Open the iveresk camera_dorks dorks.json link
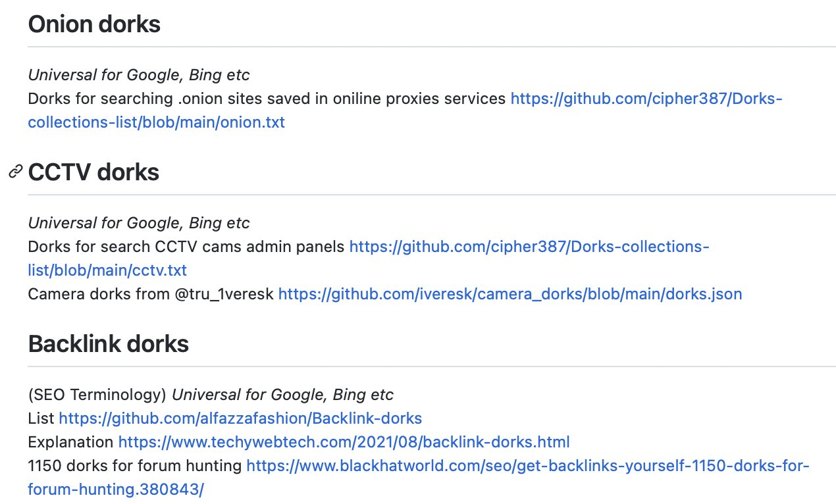The image size is (836, 504). (x=509, y=293)
